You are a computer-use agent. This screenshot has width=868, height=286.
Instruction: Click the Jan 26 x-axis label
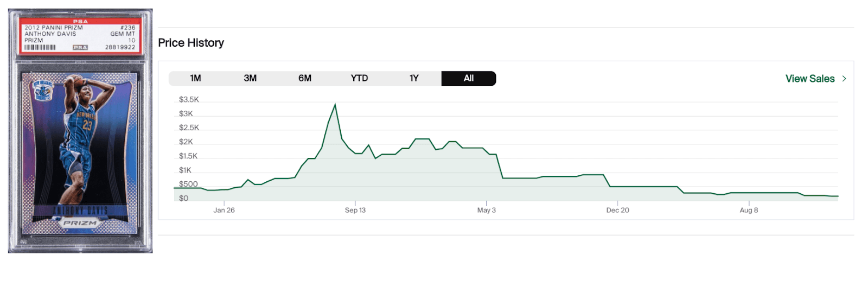tap(224, 210)
